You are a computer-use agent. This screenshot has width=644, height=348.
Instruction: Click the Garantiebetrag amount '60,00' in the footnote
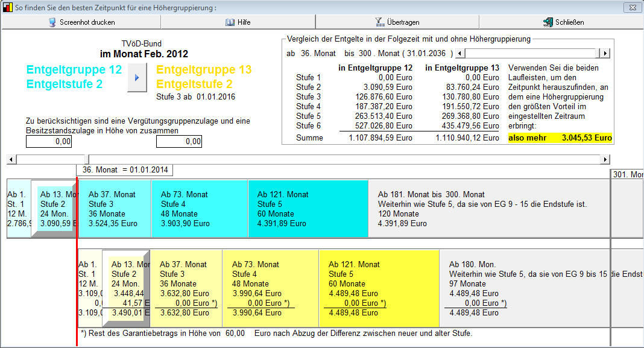click(x=235, y=333)
